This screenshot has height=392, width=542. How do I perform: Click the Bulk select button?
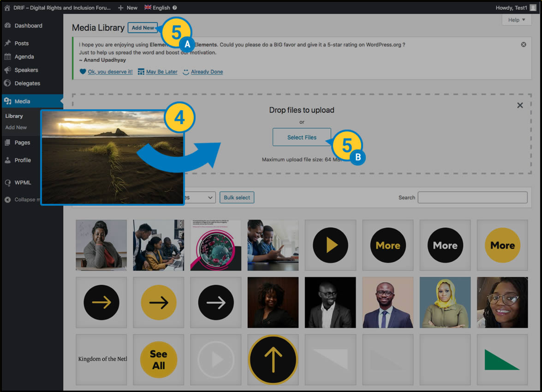pyautogui.click(x=237, y=197)
